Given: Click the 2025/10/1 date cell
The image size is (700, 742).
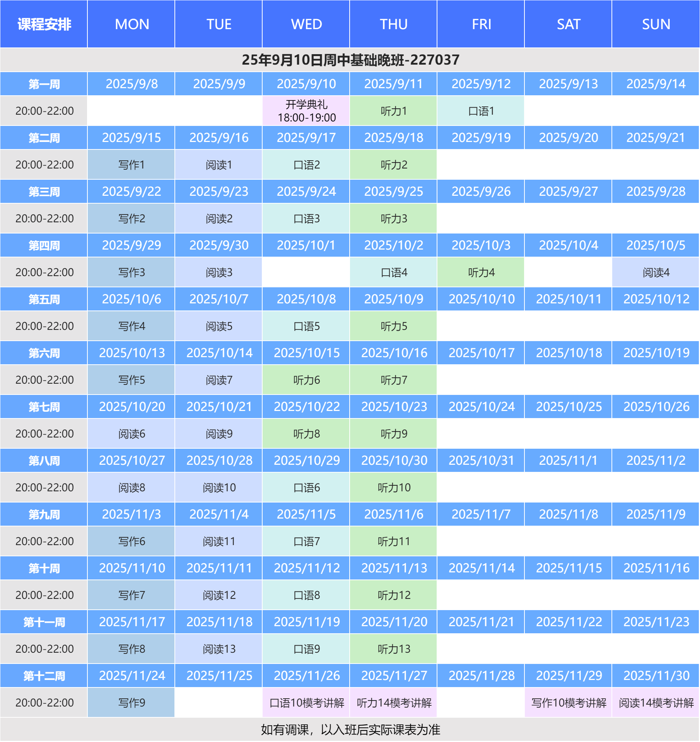Looking at the screenshot, I should point(306,245).
